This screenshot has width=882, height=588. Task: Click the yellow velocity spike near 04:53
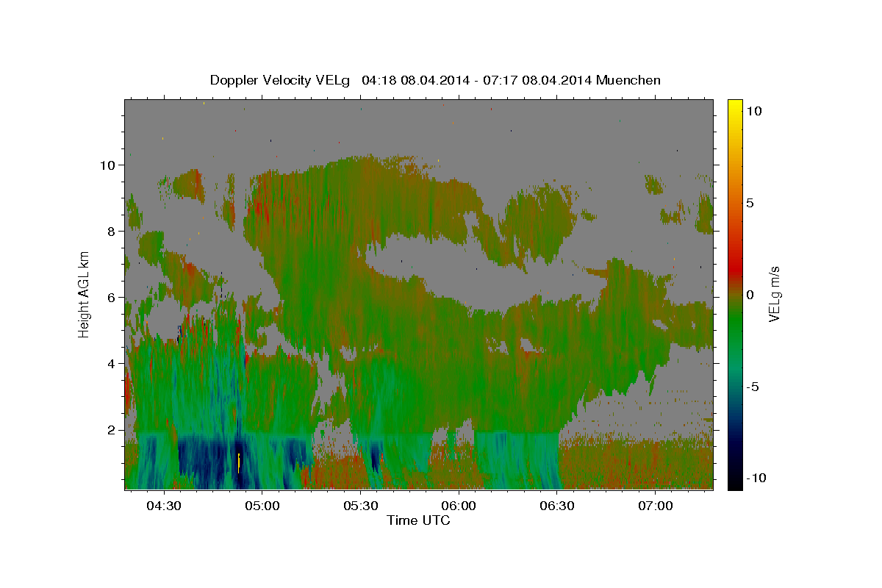(x=240, y=463)
